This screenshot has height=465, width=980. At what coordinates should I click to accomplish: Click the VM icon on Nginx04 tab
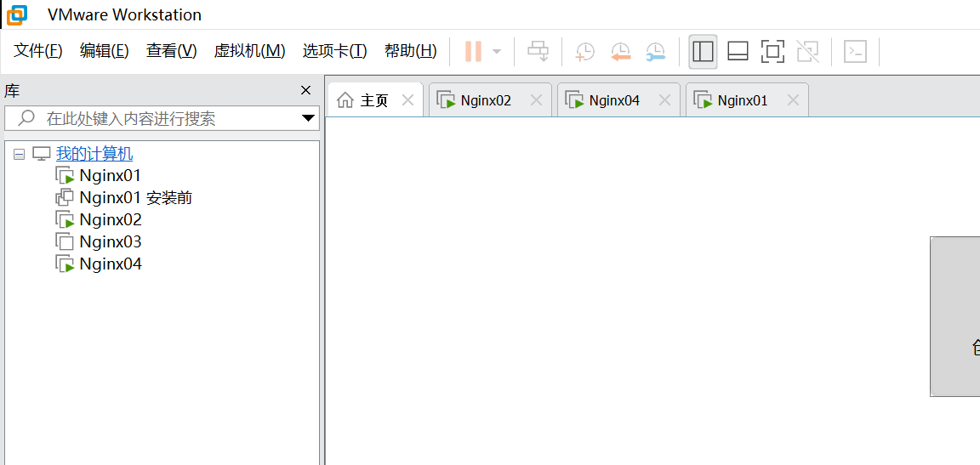click(574, 99)
